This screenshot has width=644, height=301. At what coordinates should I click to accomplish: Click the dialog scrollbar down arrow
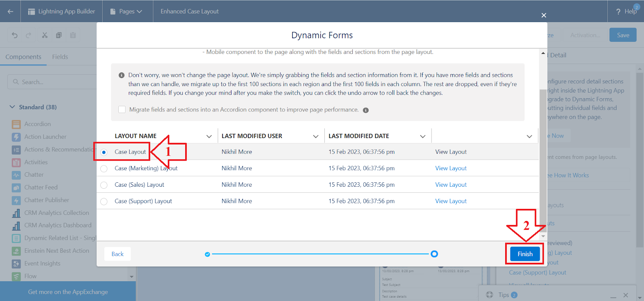coord(543,237)
